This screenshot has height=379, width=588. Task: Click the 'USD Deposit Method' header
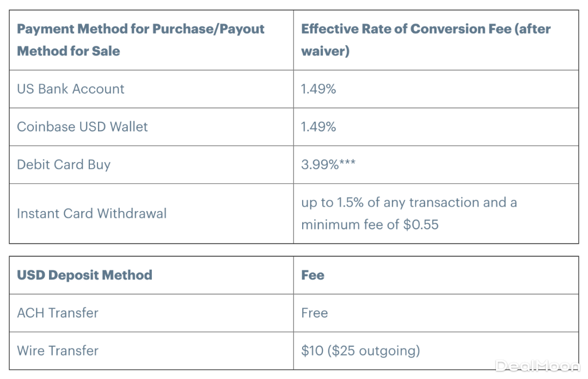click(x=84, y=275)
